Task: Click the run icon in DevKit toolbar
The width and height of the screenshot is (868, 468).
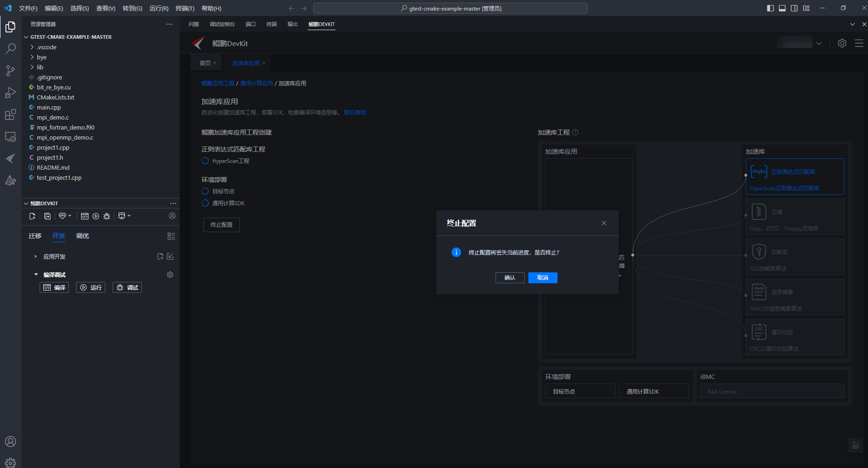Action: tap(96, 216)
